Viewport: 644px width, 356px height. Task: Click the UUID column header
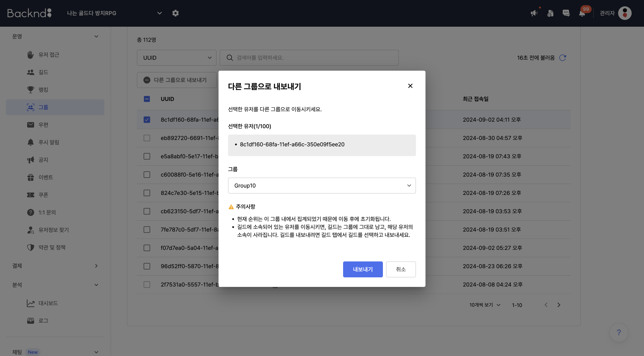point(167,99)
